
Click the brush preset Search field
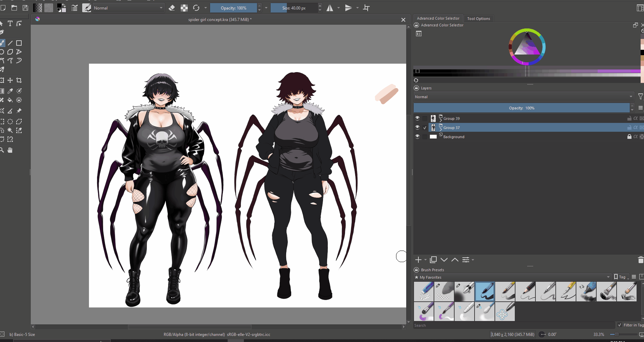pyautogui.click(x=513, y=325)
